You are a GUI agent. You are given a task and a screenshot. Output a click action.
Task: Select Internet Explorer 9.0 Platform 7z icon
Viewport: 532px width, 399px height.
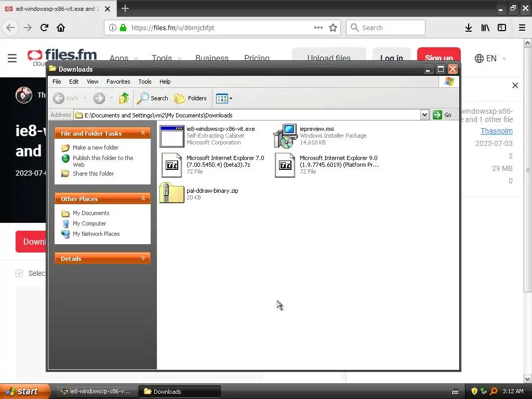285,165
